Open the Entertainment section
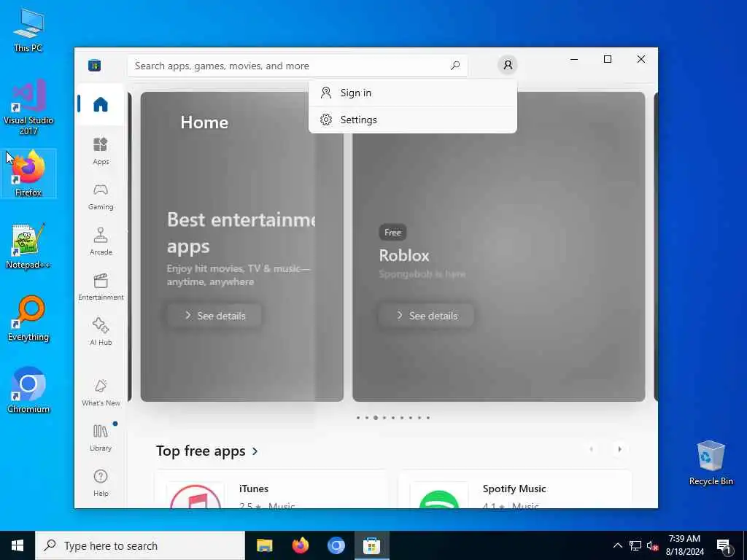 click(x=101, y=287)
